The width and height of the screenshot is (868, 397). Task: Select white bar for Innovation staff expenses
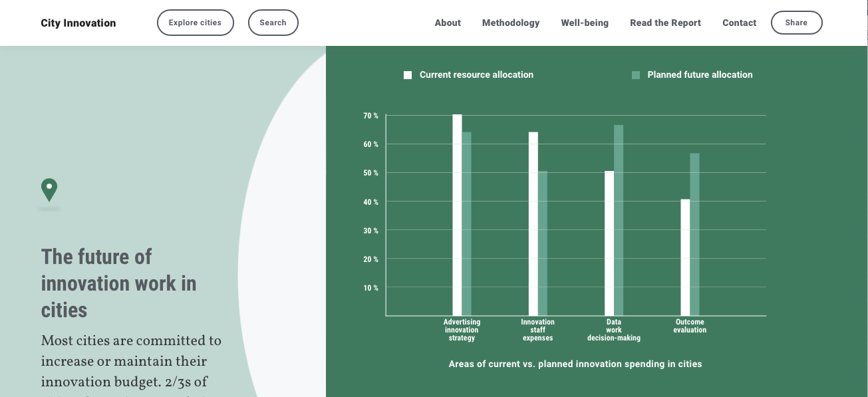pos(533,223)
